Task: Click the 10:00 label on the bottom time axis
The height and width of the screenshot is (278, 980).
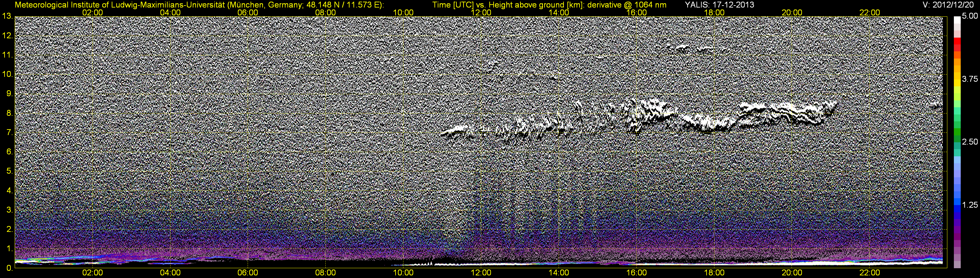Action: pos(403,273)
